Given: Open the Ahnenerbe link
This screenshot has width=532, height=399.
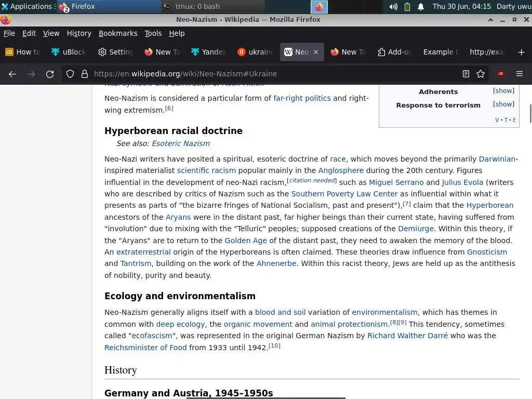Looking at the screenshot, I should point(276,263).
